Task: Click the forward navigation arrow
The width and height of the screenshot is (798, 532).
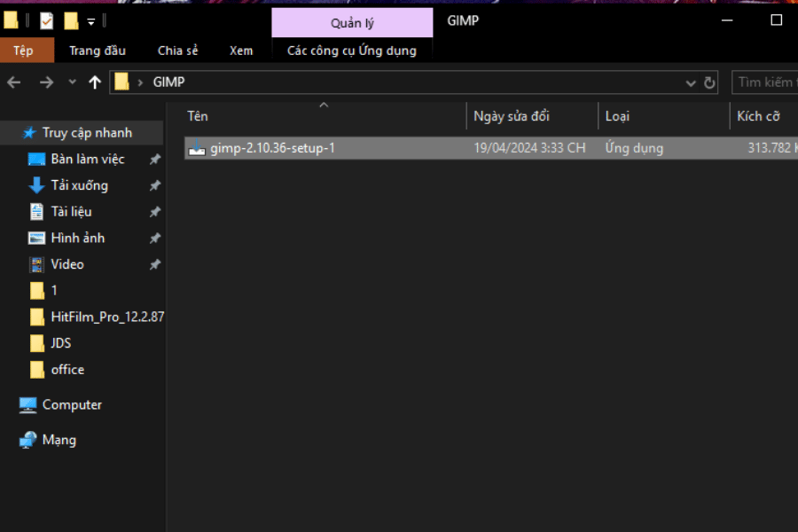Action: tap(46, 82)
